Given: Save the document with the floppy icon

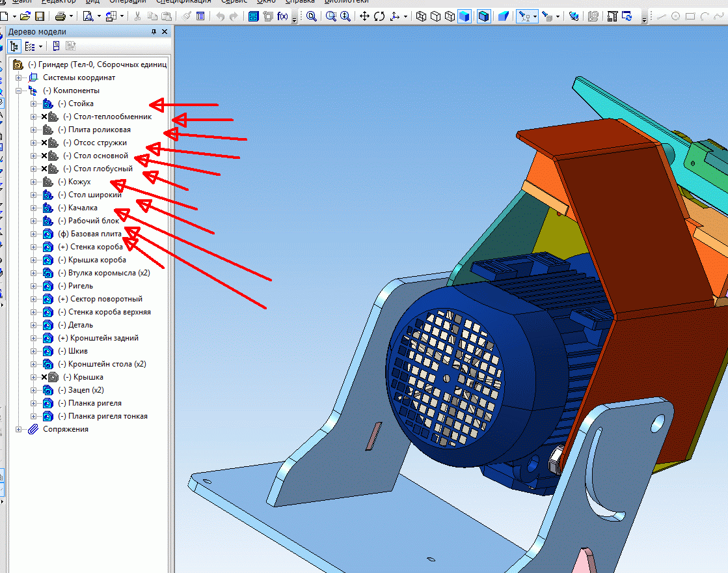Looking at the screenshot, I should 40,16.
